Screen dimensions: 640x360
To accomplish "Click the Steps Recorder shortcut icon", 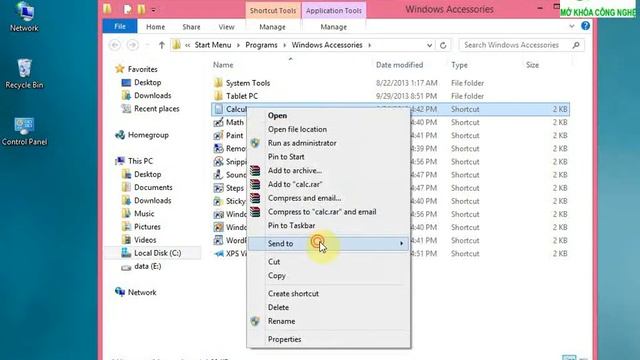I will click(219, 188).
